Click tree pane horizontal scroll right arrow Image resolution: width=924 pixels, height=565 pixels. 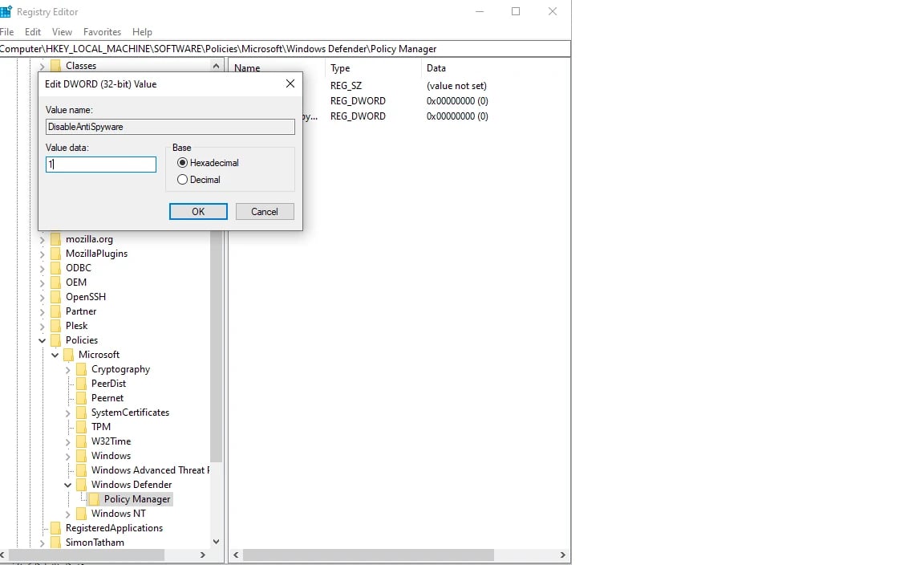coord(203,555)
